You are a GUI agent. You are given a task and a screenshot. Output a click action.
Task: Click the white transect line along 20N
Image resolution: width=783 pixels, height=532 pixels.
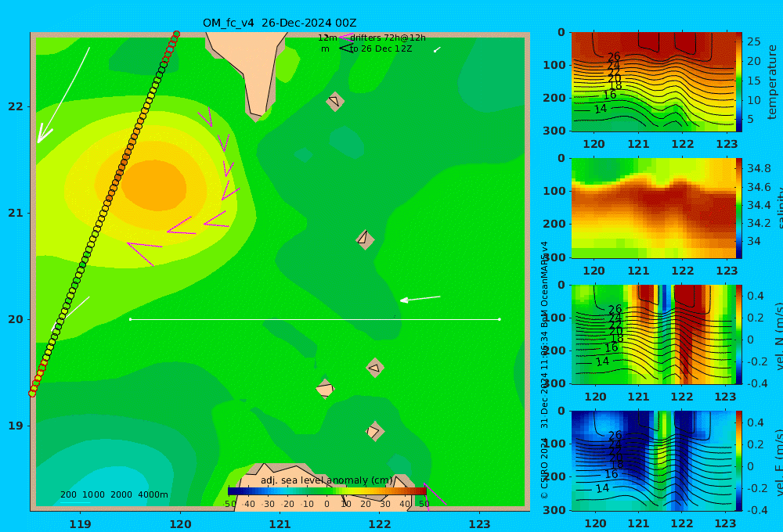[315, 319]
